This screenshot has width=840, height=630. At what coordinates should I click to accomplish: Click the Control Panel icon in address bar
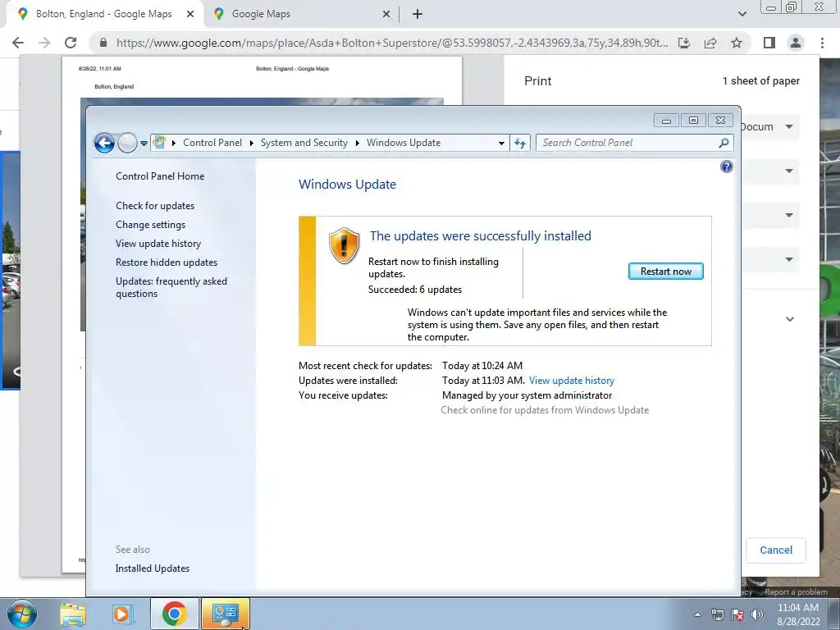click(x=159, y=143)
